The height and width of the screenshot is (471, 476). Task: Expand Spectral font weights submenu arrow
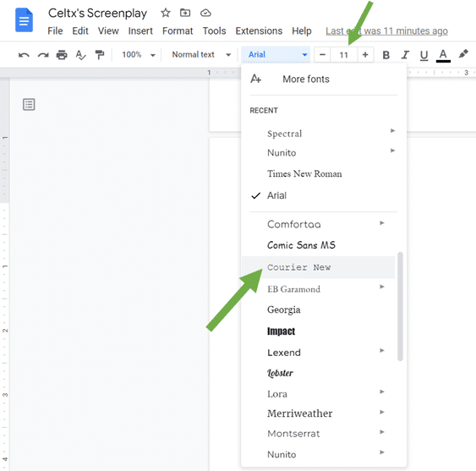[x=392, y=130]
